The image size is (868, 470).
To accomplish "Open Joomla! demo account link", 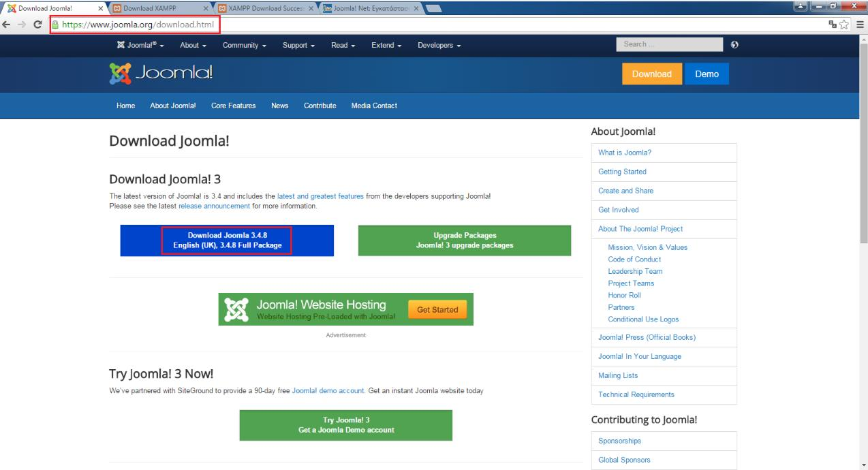I will tap(328, 391).
